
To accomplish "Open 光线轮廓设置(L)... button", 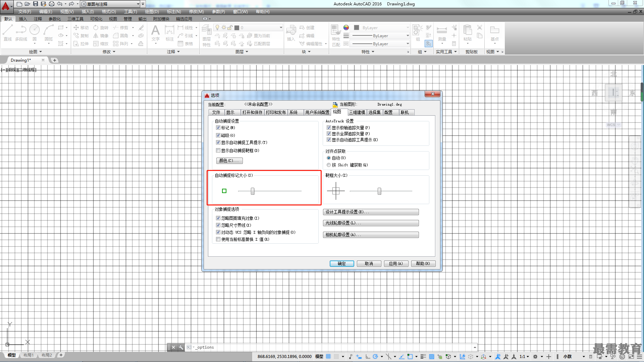I will 371,223.
